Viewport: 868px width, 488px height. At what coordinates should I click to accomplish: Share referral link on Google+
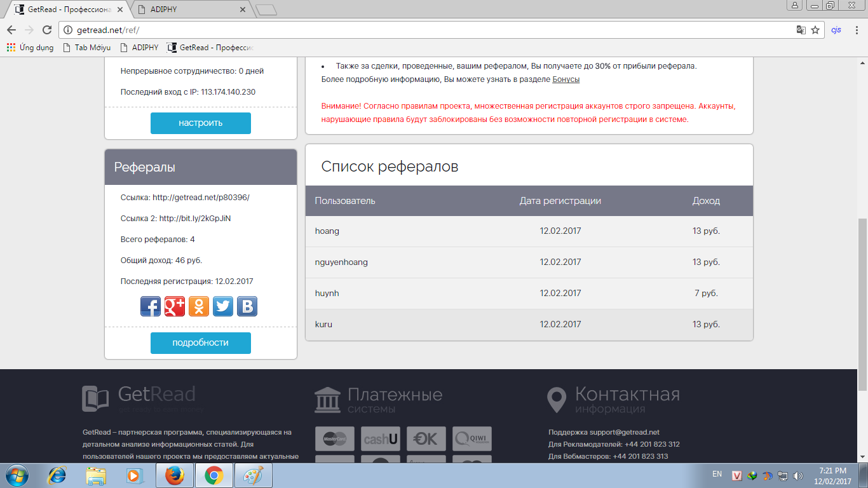175,306
